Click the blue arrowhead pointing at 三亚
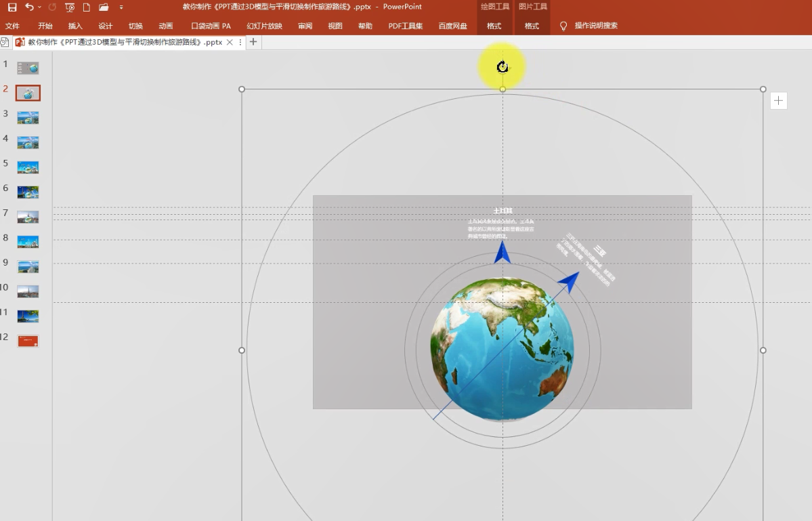This screenshot has height=521, width=812. point(569,283)
